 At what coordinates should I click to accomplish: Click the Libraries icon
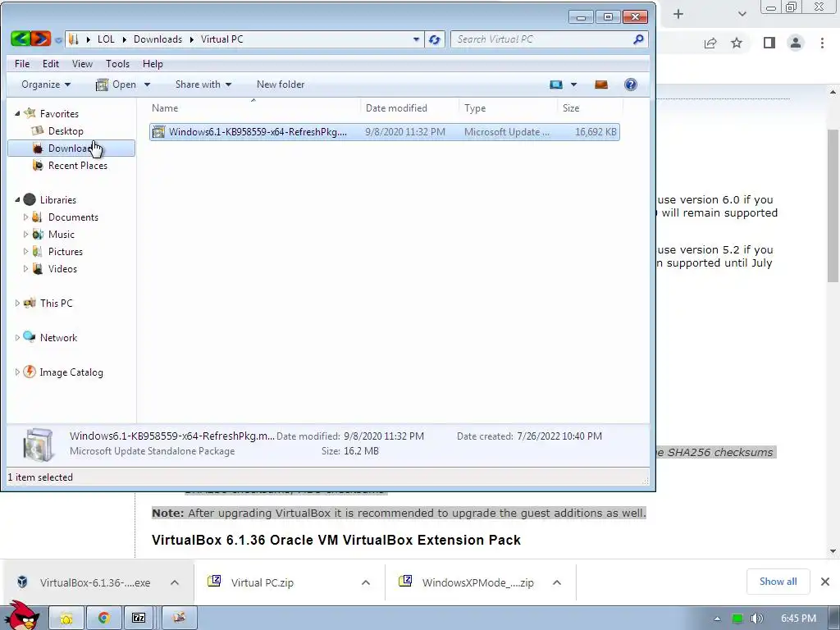tap(30, 200)
